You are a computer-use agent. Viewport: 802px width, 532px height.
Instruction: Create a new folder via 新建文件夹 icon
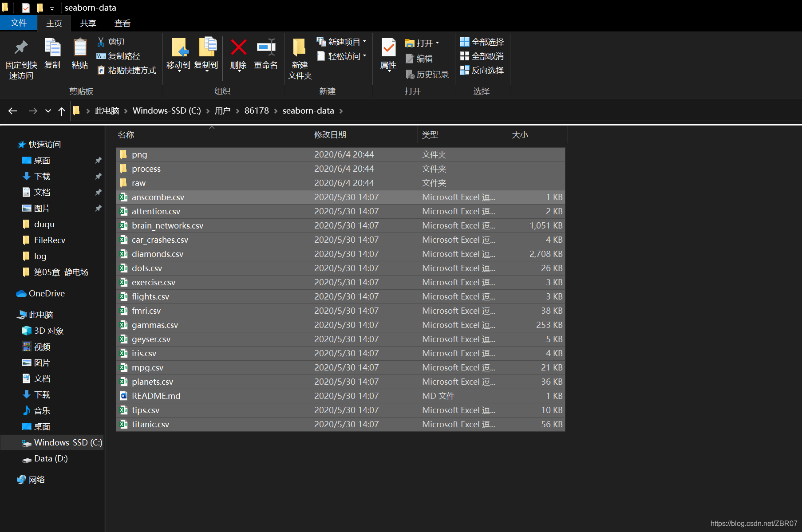[x=299, y=58]
